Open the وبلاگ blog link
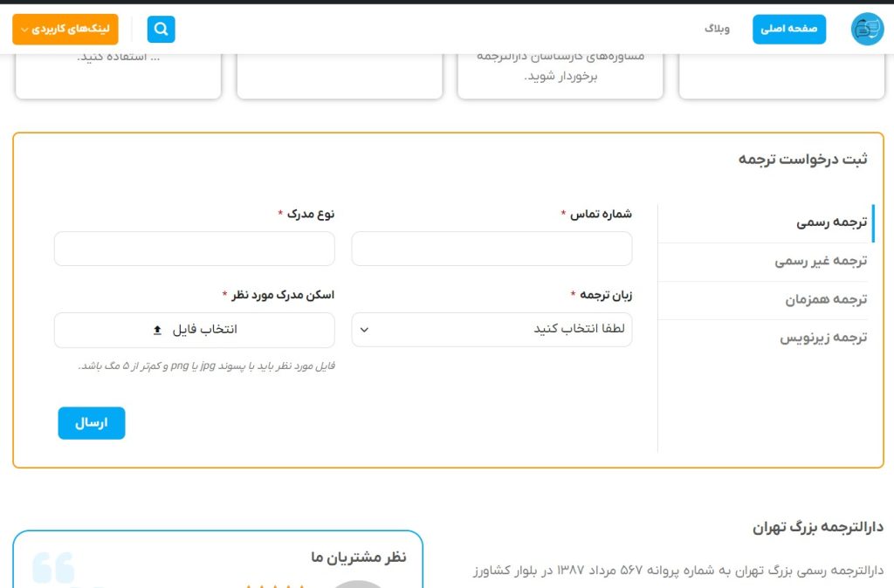The height and width of the screenshot is (588, 894). point(717,30)
